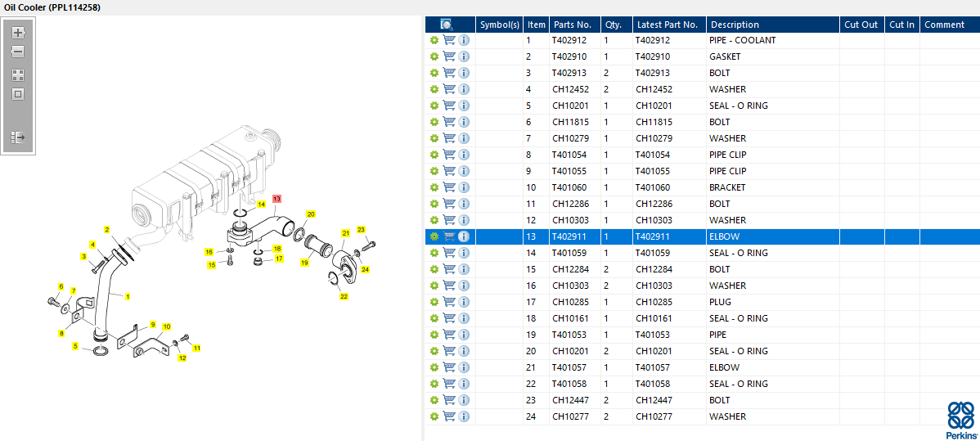Select callout 1 on the coolant pipe
The width and height of the screenshot is (980, 441).
tap(128, 296)
